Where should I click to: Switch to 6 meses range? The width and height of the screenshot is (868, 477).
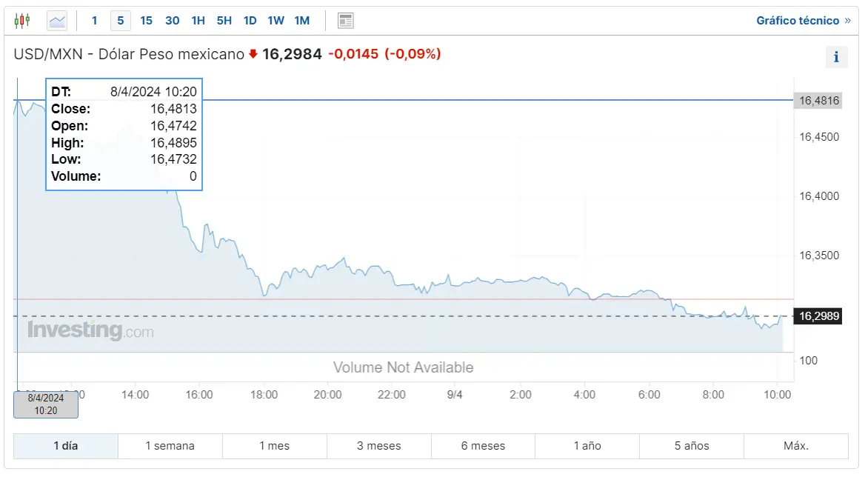tap(484, 446)
